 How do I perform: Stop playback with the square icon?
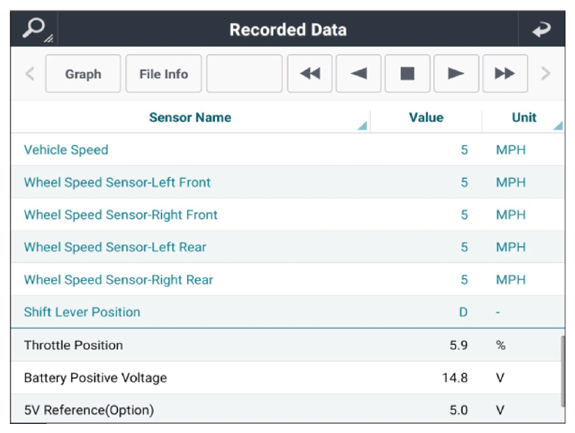[x=407, y=73]
